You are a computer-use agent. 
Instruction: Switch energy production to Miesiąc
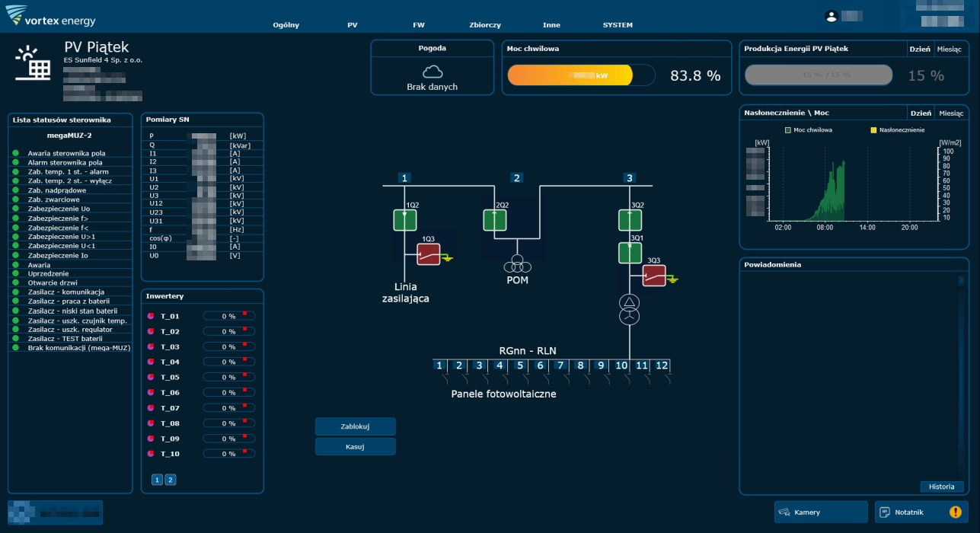point(949,49)
